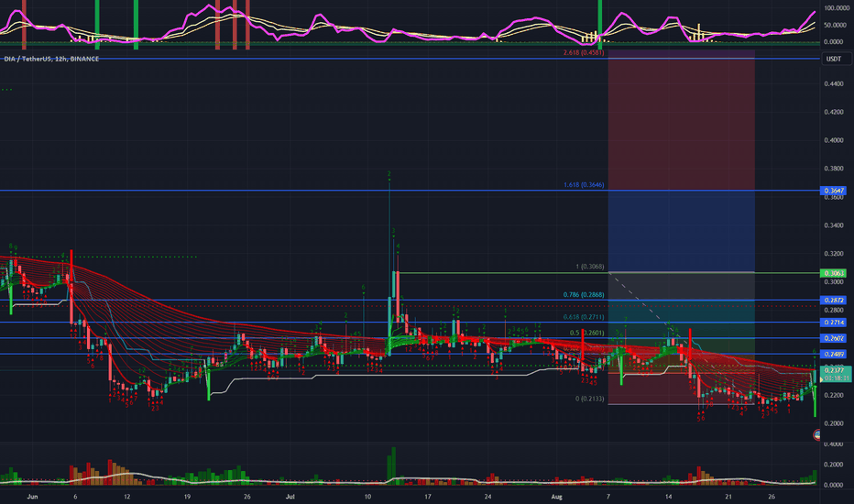Click the 0.2000 price axis value
854x504 pixels.
(834, 424)
